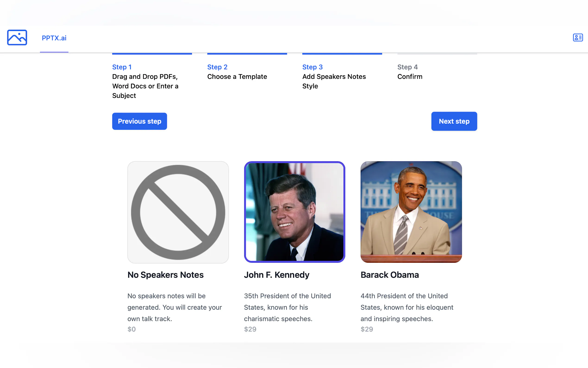Choose the John F. Kennedy portrait thumbnail
The image size is (588, 368).
point(294,212)
